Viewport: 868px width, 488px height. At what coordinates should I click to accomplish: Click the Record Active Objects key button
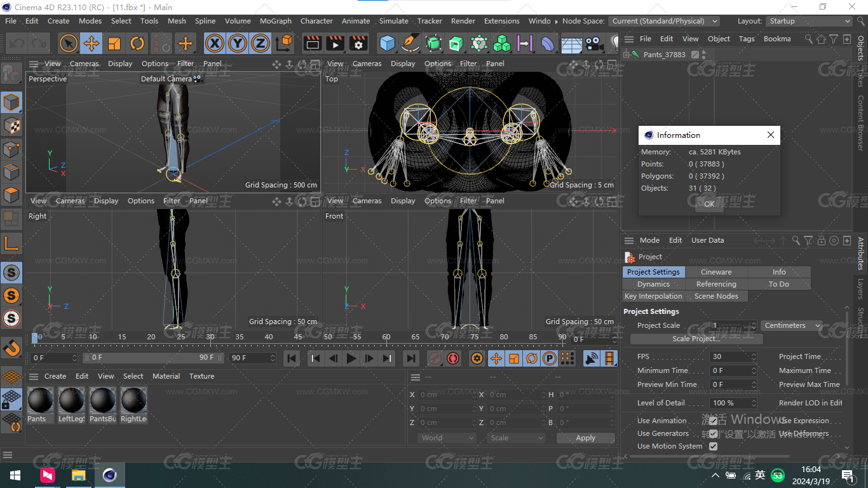pos(435,358)
